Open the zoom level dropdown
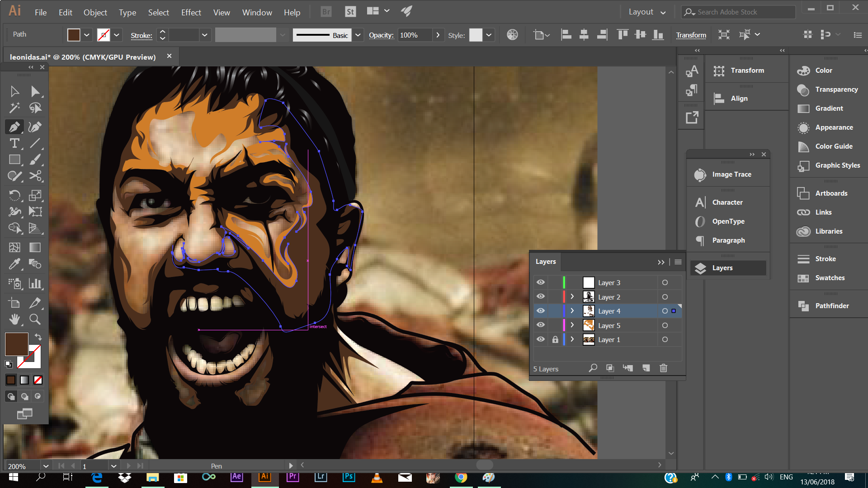 (46, 466)
